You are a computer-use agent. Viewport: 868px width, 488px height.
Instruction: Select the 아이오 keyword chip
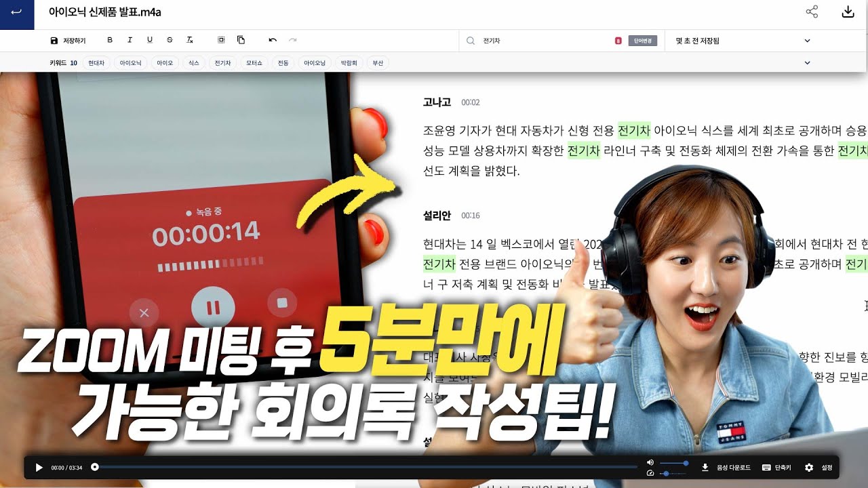click(165, 63)
